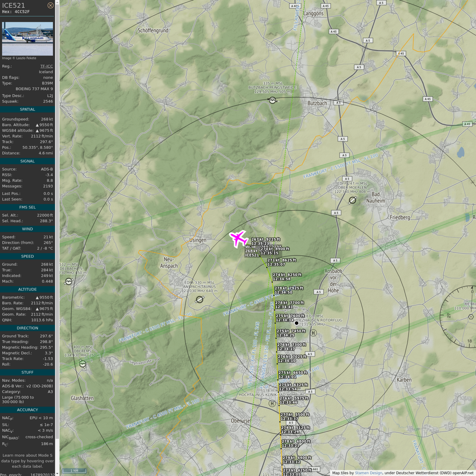
Task: Click the Butzbach-Pfingstweide airfield symbol
Action: point(272,100)
